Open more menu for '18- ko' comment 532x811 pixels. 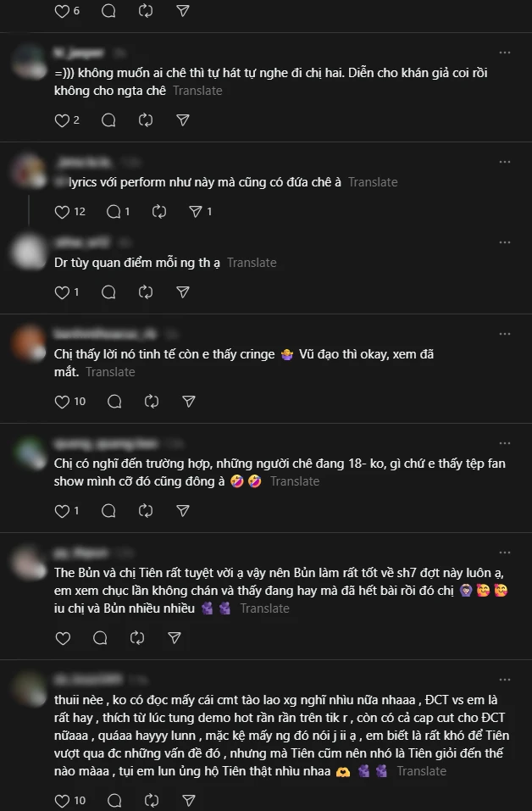[x=505, y=443]
